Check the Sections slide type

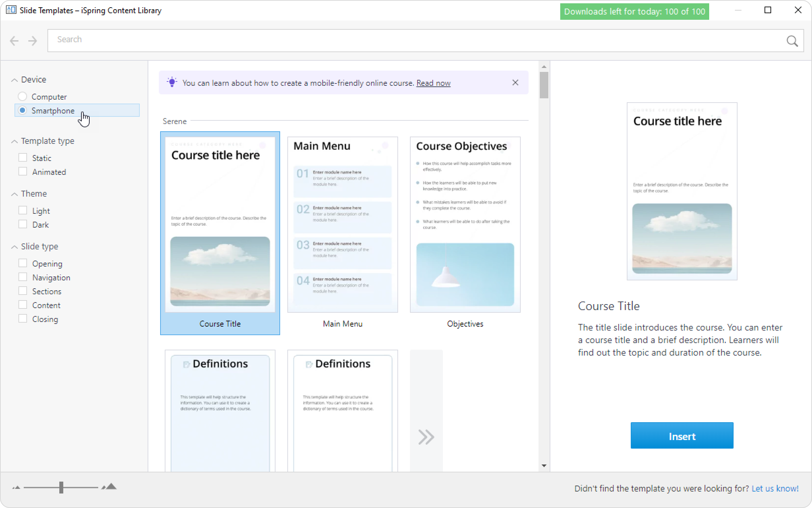tap(23, 291)
